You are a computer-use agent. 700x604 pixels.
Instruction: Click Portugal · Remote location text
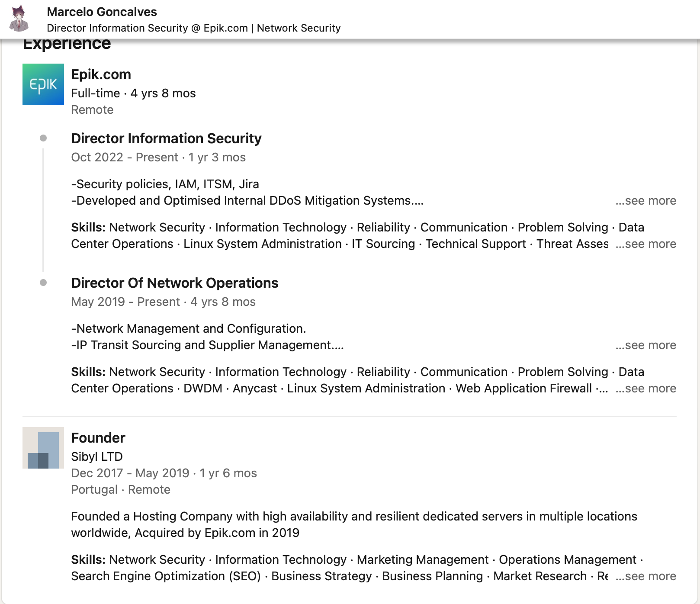coord(121,490)
